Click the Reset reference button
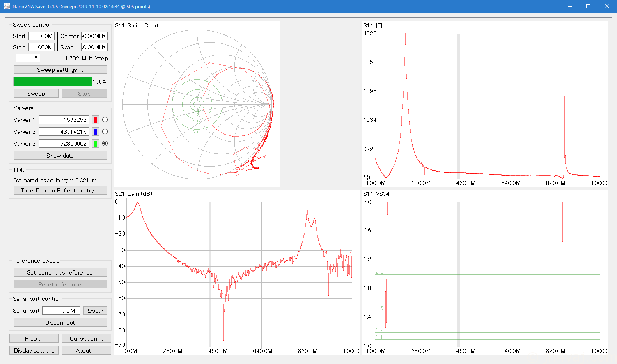617x364 pixels. click(x=60, y=284)
